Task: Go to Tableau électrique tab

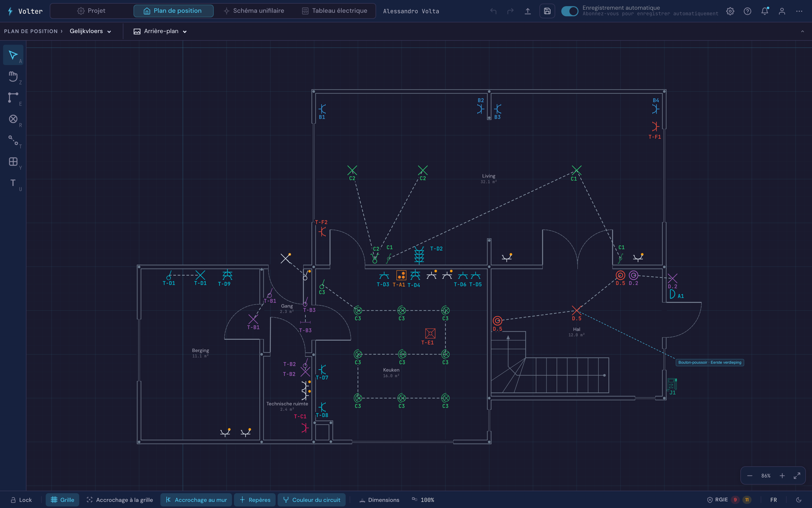Action: click(334, 11)
